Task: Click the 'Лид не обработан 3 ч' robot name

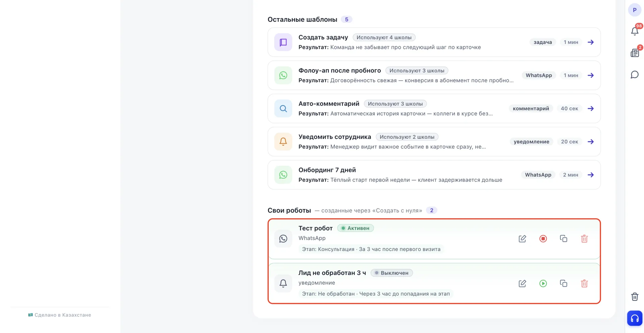Action: tap(332, 273)
